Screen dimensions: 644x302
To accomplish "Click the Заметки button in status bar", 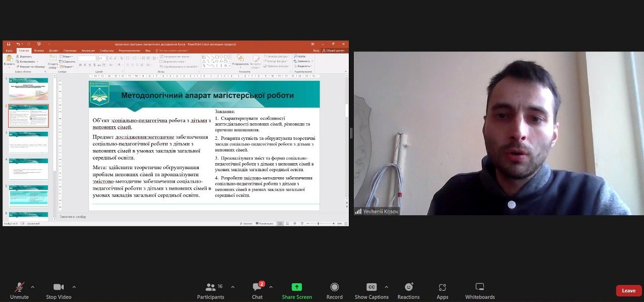I will click(x=246, y=223).
